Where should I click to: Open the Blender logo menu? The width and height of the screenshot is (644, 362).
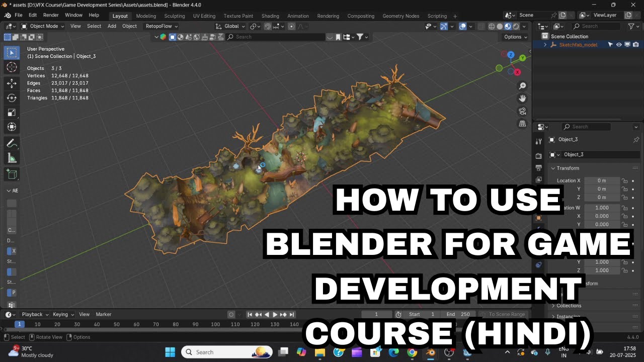coord(8,16)
